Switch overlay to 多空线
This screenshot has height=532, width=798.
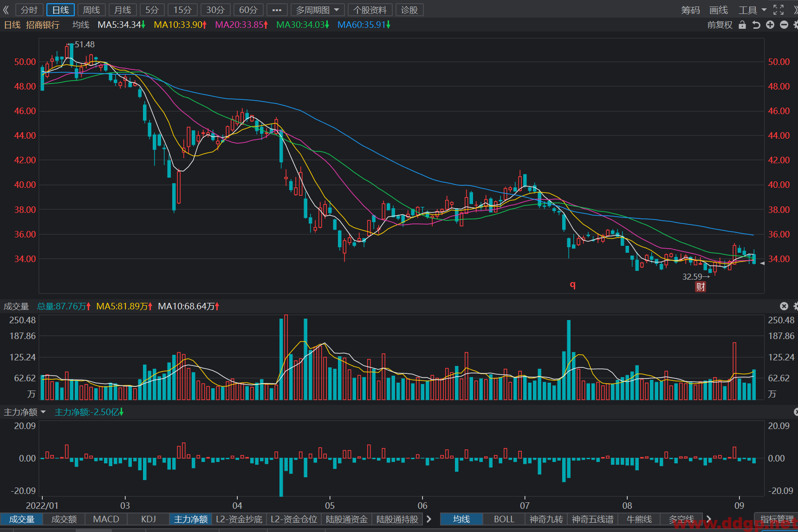tap(681, 519)
